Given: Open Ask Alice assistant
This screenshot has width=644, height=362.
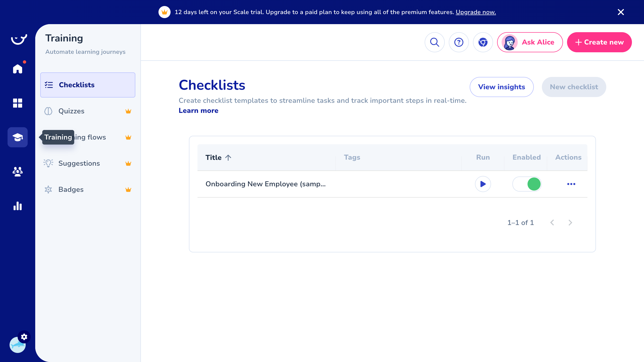Looking at the screenshot, I should (530, 42).
